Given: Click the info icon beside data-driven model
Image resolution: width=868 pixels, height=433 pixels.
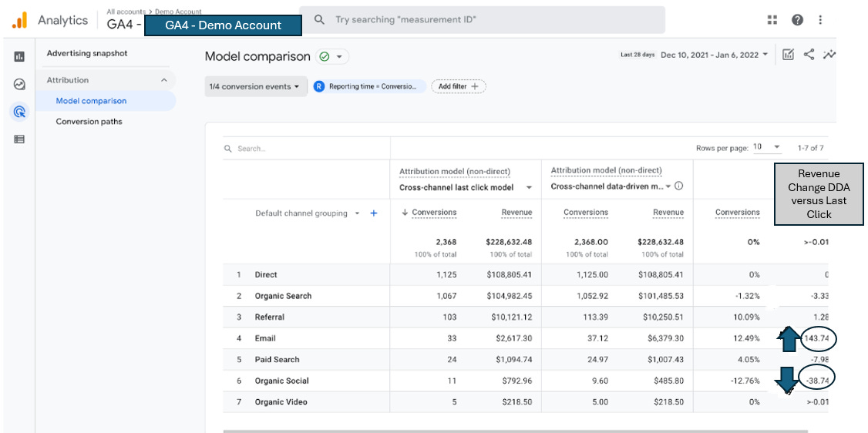Looking at the screenshot, I should click(679, 186).
